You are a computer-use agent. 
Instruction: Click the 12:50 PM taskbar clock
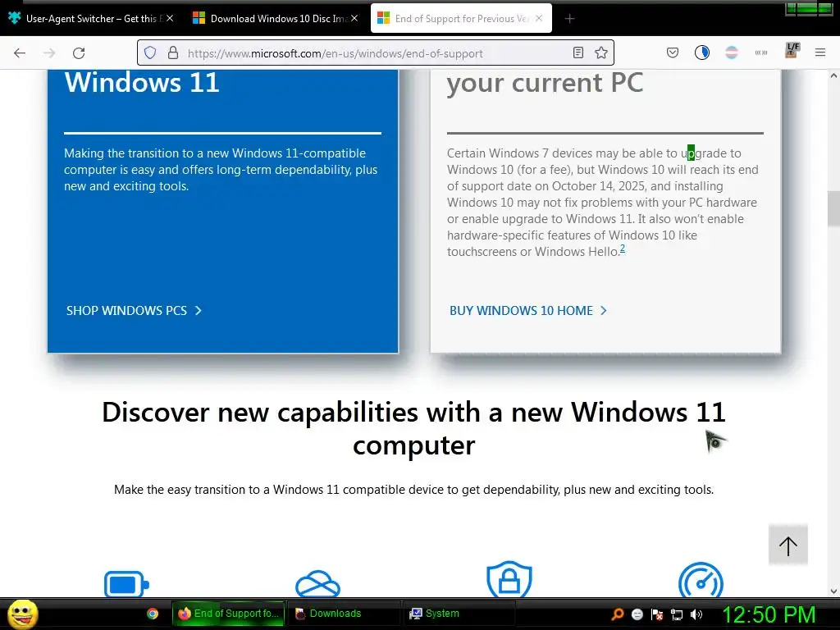pos(769,614)
